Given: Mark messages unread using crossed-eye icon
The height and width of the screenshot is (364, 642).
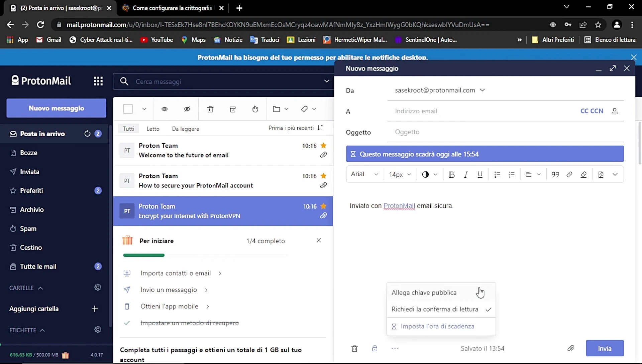Looking at the screenshot, I should (x=187, y=109).
